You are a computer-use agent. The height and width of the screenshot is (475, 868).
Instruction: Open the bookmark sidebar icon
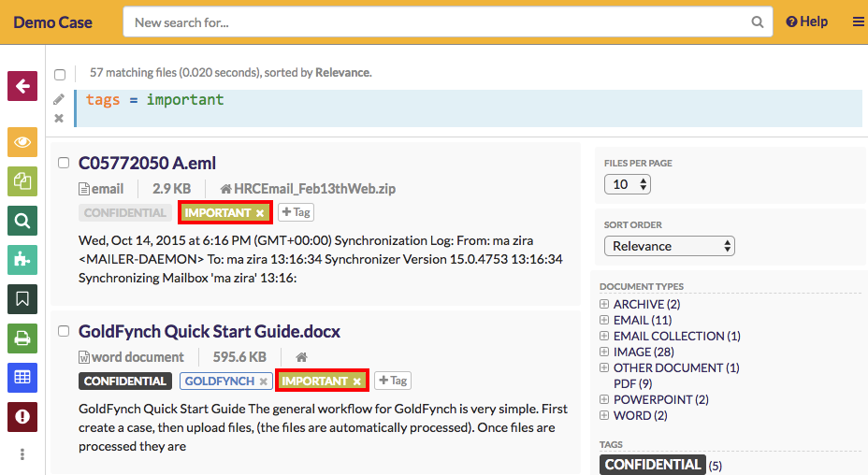click(22, 299)
